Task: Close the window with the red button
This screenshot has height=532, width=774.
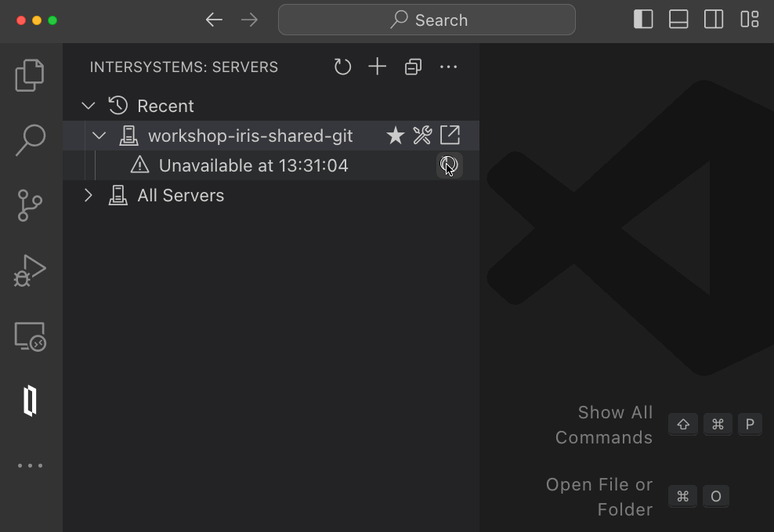Action: (20, 20)
